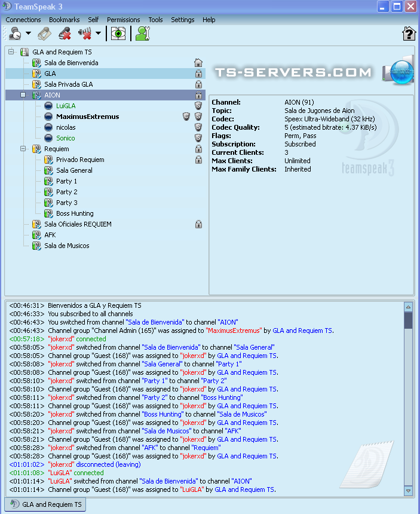Click the default channel home icon on Sala de Bienvenida

coord(198,63)
